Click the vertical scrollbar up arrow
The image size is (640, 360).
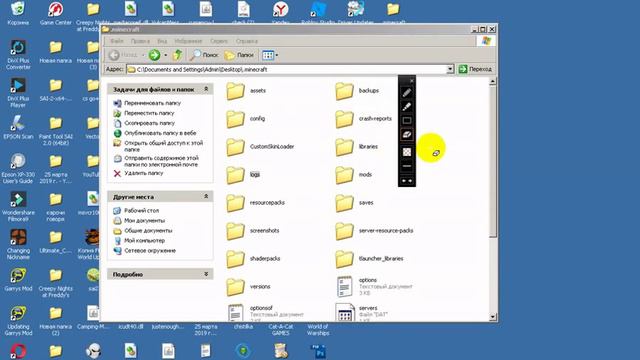click(x=493, y=82)
